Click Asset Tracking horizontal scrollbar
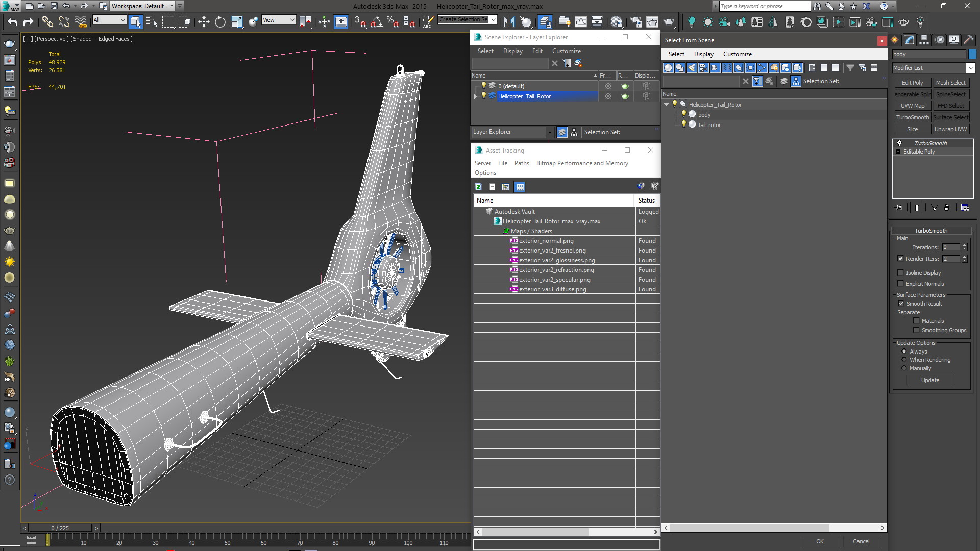Image resolution: width=980 pixels, height=551 pixels. point(535,532)
